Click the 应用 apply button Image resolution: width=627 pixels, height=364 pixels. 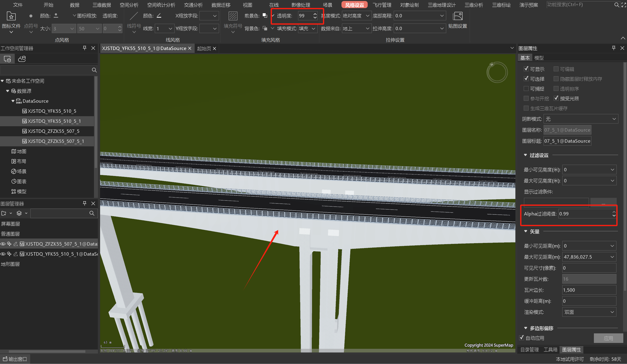(x=608, y=338)
